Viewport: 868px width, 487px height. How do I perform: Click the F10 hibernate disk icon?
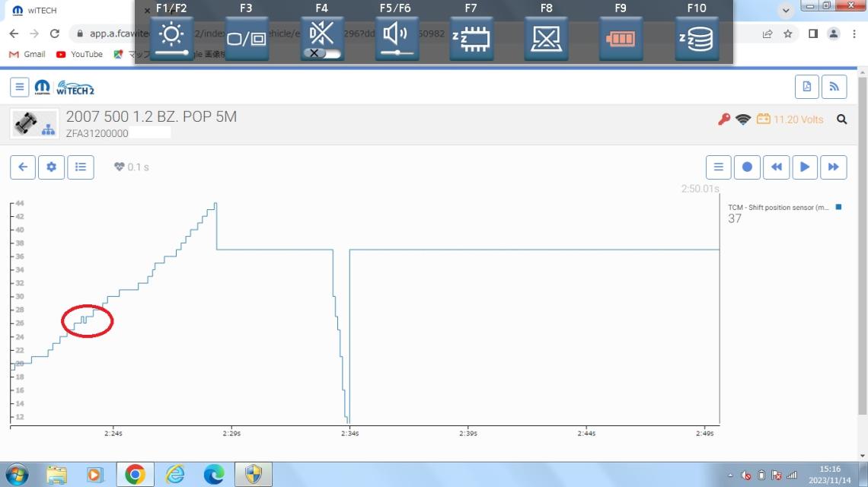[x=697, y=38]
